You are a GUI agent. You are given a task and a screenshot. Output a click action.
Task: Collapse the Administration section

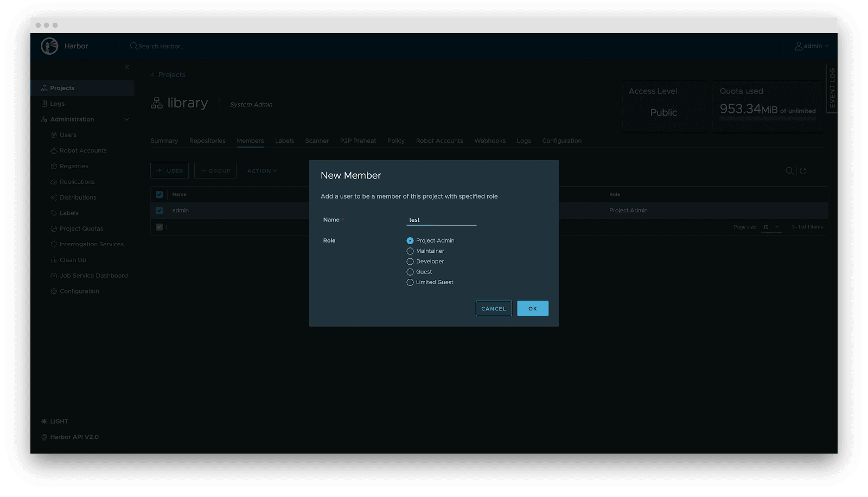point(126,119)
